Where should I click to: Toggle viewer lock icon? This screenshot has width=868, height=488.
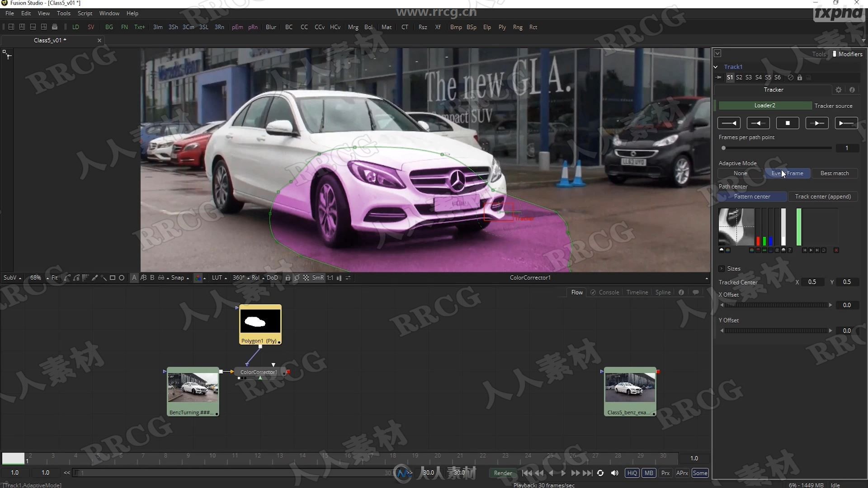(x=288, y=277)
